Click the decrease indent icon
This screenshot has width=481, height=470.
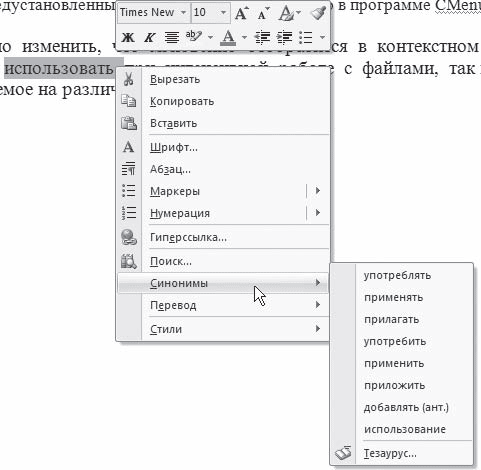tap(262, 37)
